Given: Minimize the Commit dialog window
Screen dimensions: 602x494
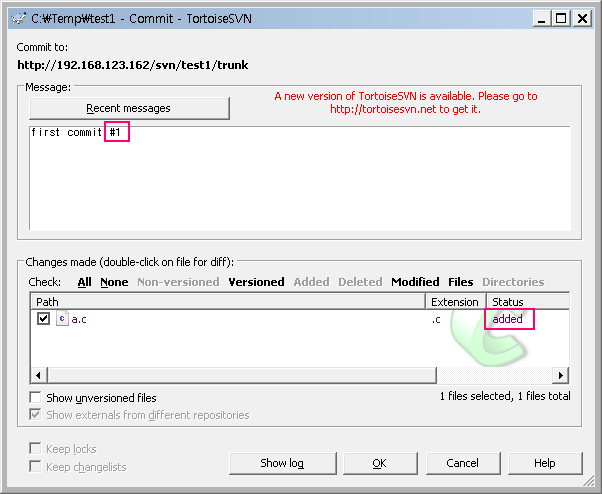Looking at the screenshot, I should pos(542,18).
